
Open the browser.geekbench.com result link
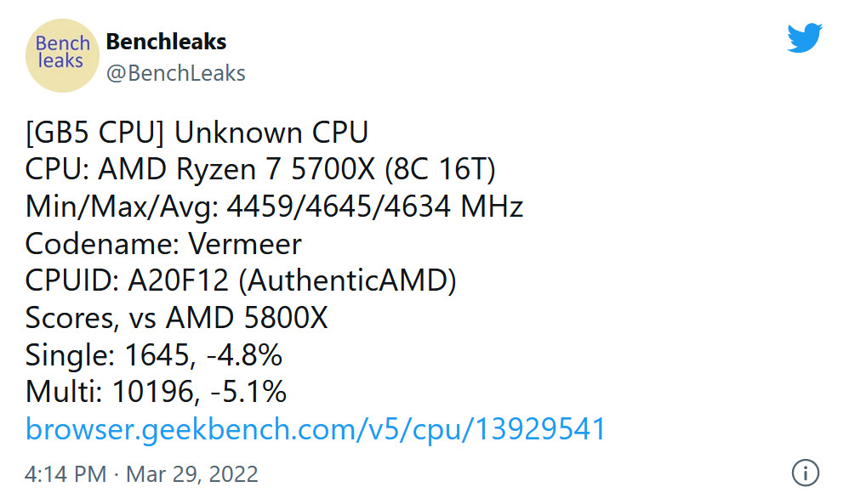(315, 429)
